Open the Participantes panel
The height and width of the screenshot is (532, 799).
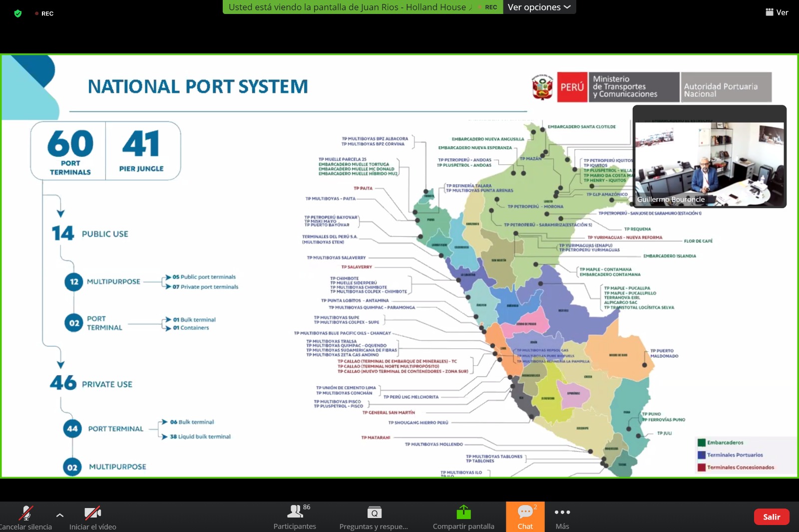295,517
